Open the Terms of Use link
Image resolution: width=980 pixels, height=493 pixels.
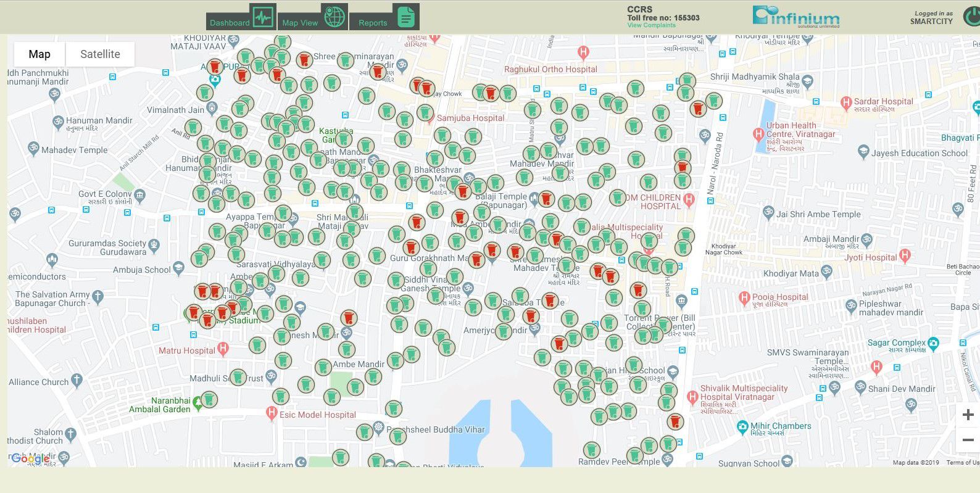tap(962, 462)
